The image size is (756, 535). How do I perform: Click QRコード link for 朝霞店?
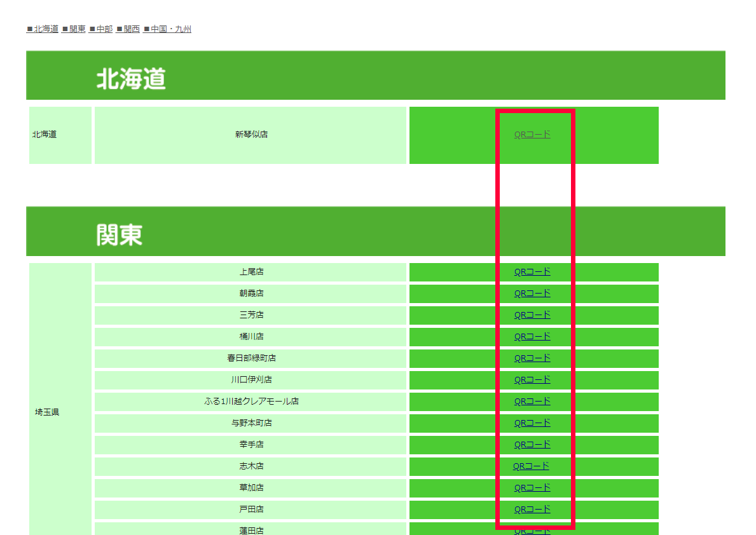532,294
